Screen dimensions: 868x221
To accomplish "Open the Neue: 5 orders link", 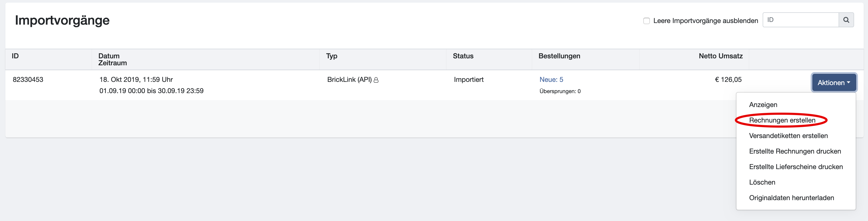I will [551, 79].
